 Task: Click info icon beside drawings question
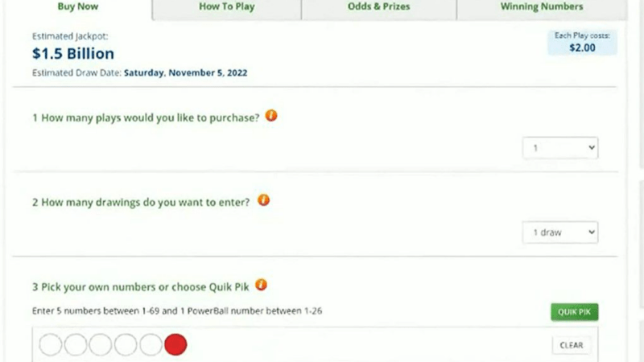263,200
